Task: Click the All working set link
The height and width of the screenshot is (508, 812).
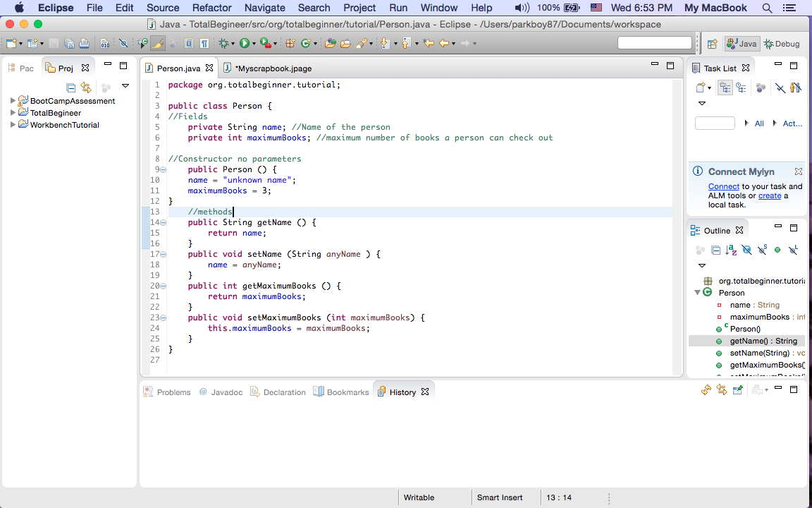Action: (x=759, y=123)
